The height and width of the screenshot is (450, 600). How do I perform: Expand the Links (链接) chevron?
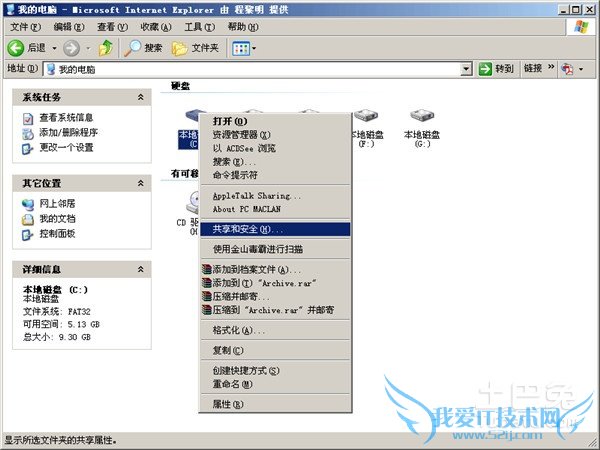tap(551, 68)
